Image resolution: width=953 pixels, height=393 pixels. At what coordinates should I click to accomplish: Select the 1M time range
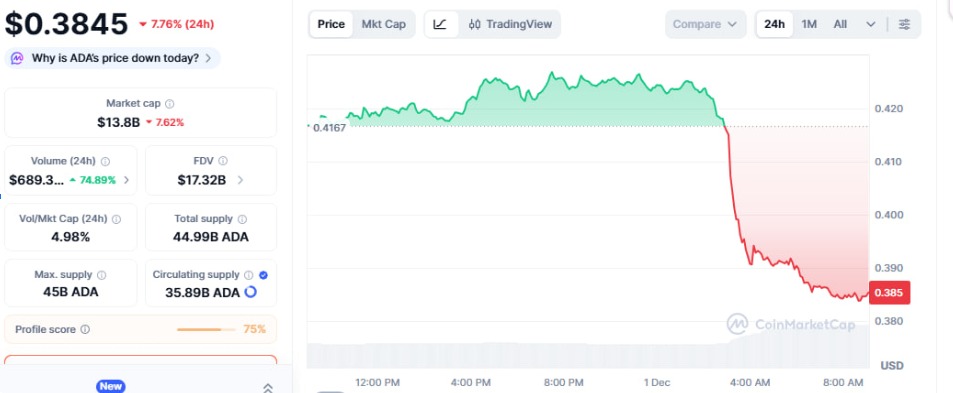809,24
